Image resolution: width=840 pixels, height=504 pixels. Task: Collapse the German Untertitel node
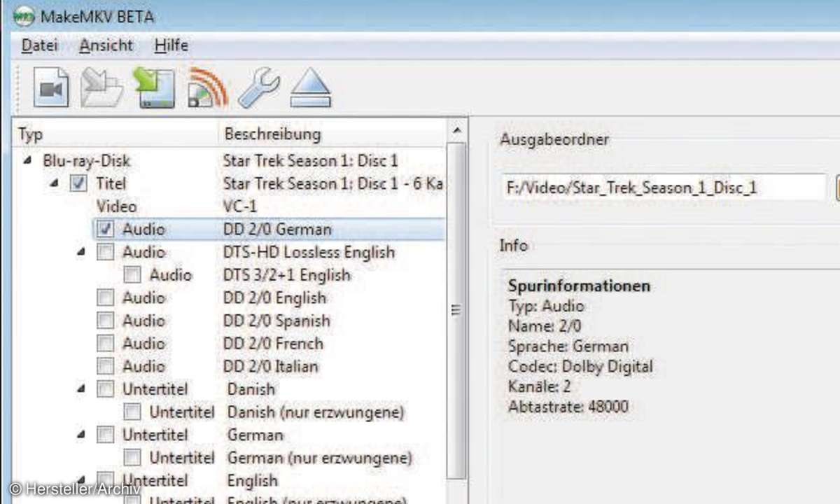click(81, 435)
